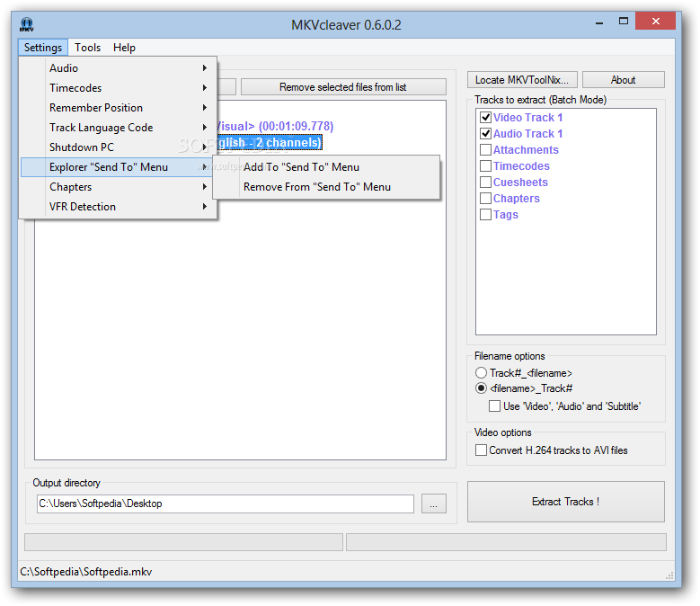This screenshot has height=606, width=700.
Task: Click the arrow beside Timecodes menu item
Action: pyautogui.click(x=205, y=88)
